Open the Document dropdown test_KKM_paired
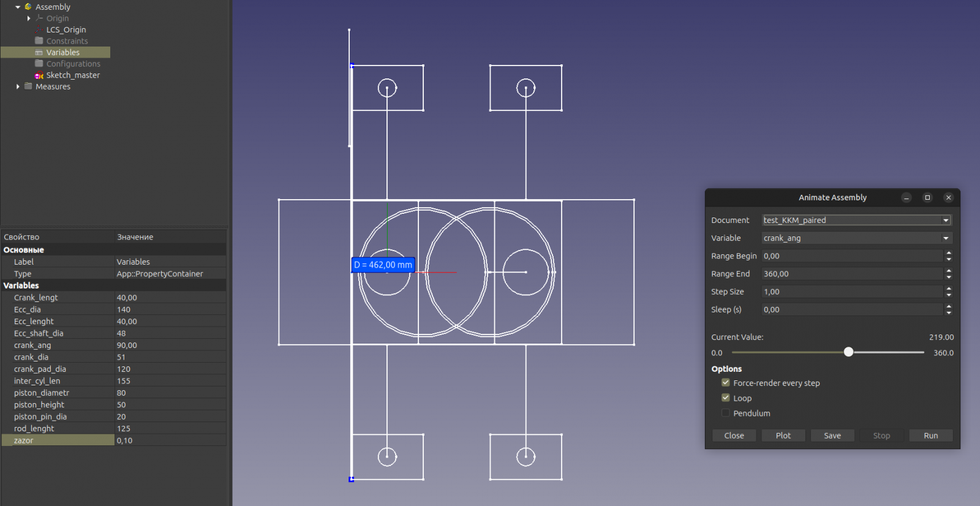 [856, 220]
